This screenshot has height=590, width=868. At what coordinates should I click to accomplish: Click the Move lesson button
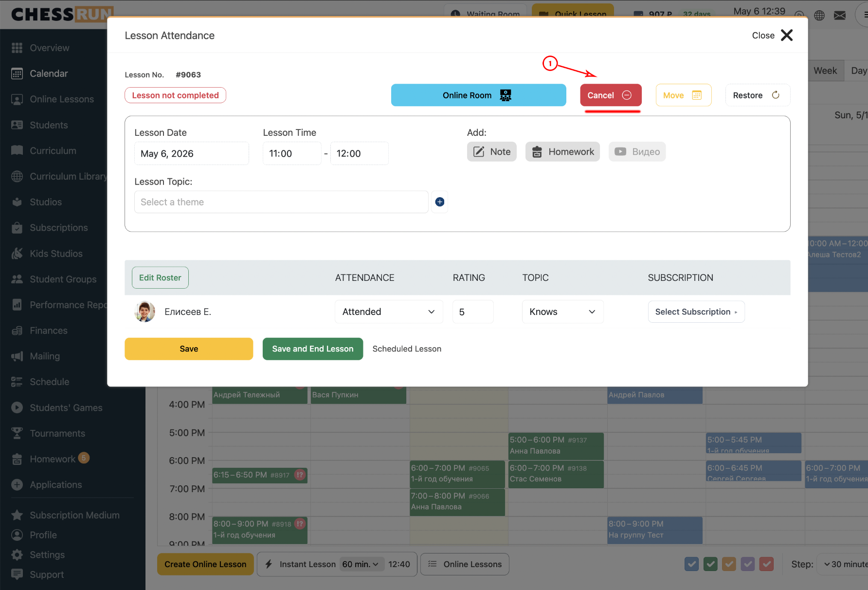click(684, 95)
